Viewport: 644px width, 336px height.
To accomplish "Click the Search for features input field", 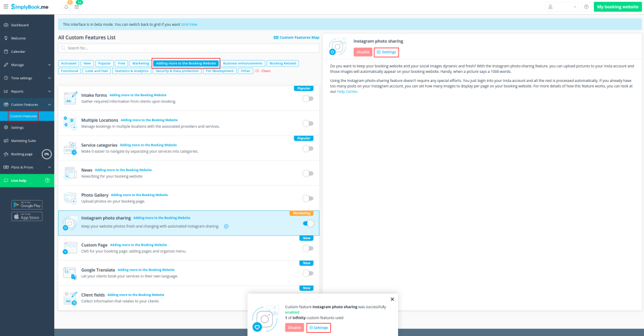I will 189,48.
